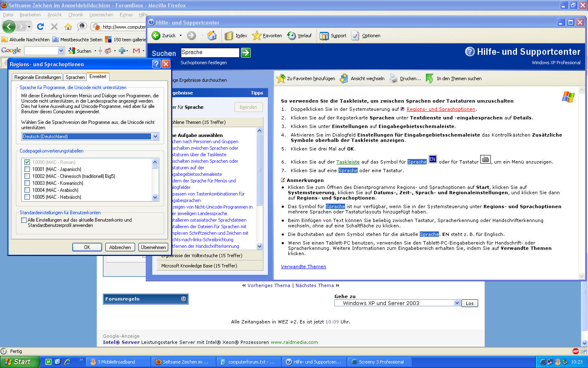The height and width of the screenshot is (368, 588).
Task: Open 3 MobileBroadband taskbar item
Action: coord(118,362)
